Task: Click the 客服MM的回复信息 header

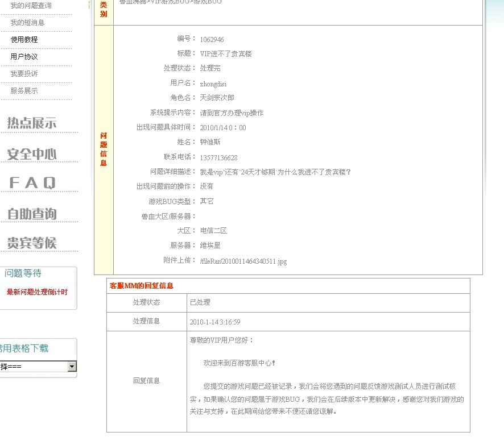Action: pyautogui.click(x=142, y=286)
